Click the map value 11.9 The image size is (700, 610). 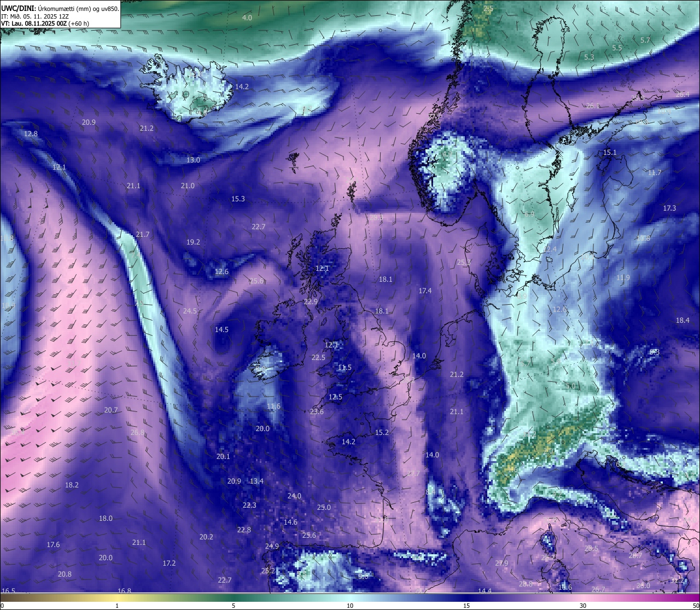pos(623,278)
